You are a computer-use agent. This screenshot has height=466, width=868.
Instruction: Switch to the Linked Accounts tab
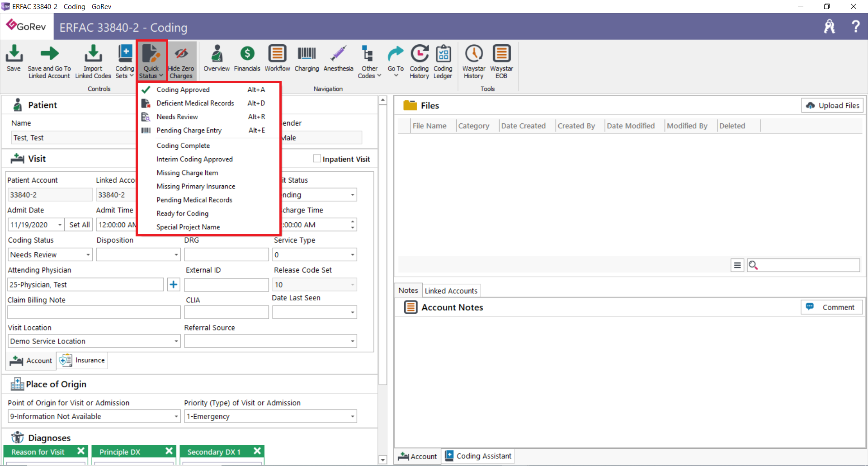tap(451, 291)
